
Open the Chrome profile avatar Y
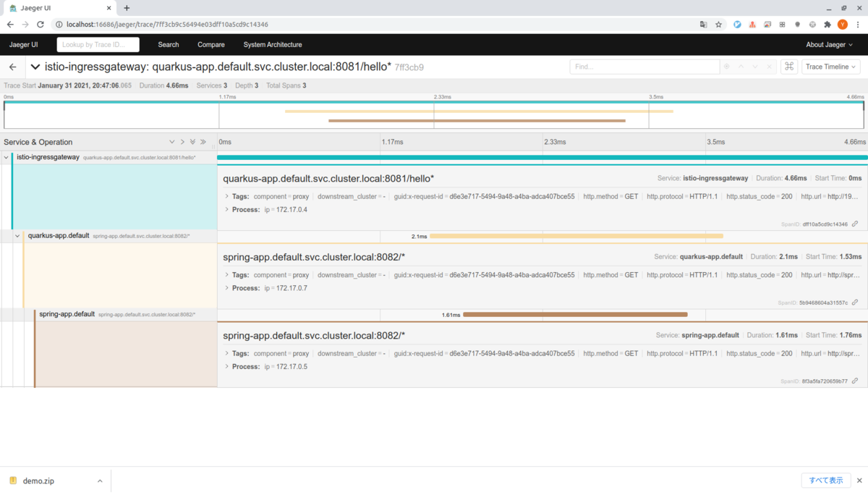843,24
